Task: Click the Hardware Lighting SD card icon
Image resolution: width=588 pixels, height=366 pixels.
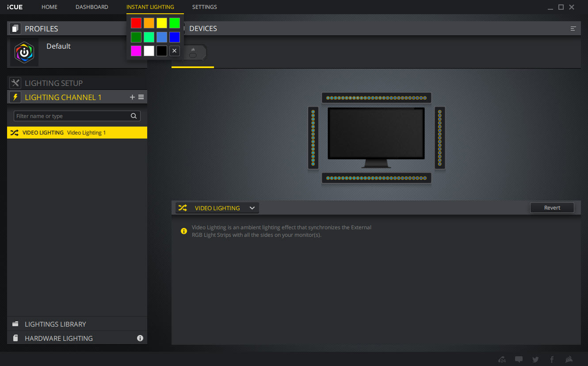Action: 15,338
